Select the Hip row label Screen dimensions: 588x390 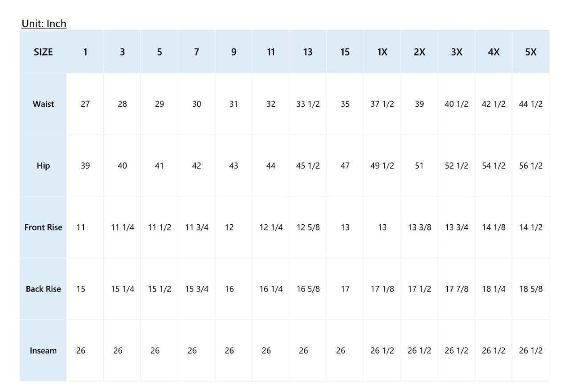pos(43,166)
